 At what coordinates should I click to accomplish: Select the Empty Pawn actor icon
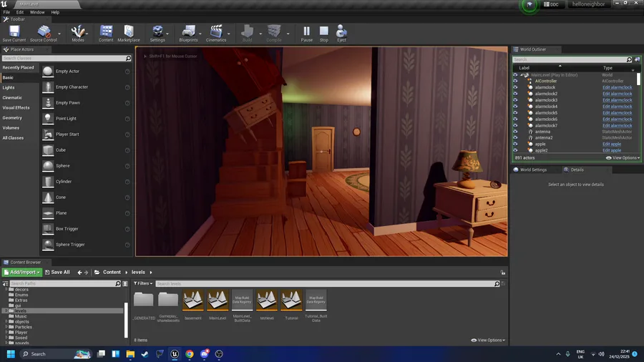[48, 102]
